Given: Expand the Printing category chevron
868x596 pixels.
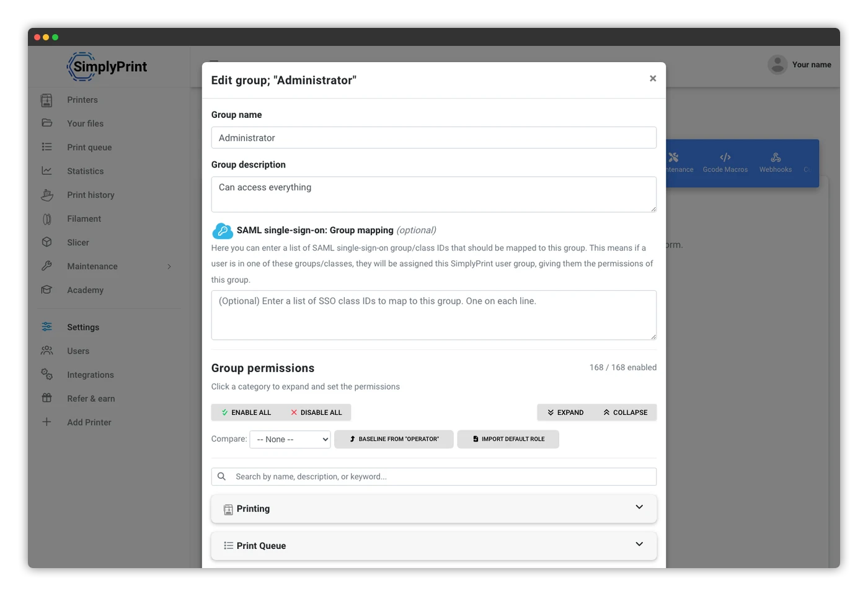Looking at the screenshot, I should point(639,507).
